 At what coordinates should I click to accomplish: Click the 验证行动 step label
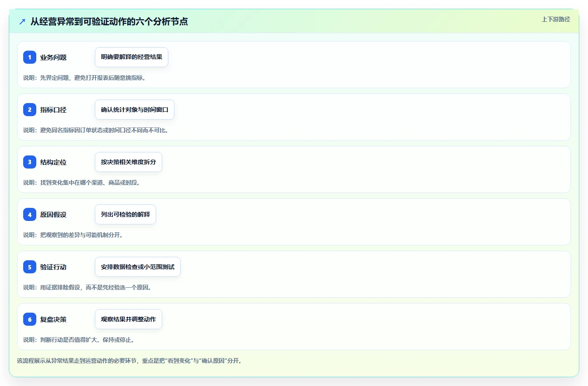tap(53, 267)
